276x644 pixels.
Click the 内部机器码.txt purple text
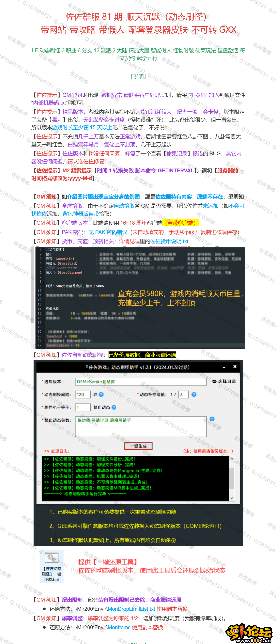click(49, 103)
